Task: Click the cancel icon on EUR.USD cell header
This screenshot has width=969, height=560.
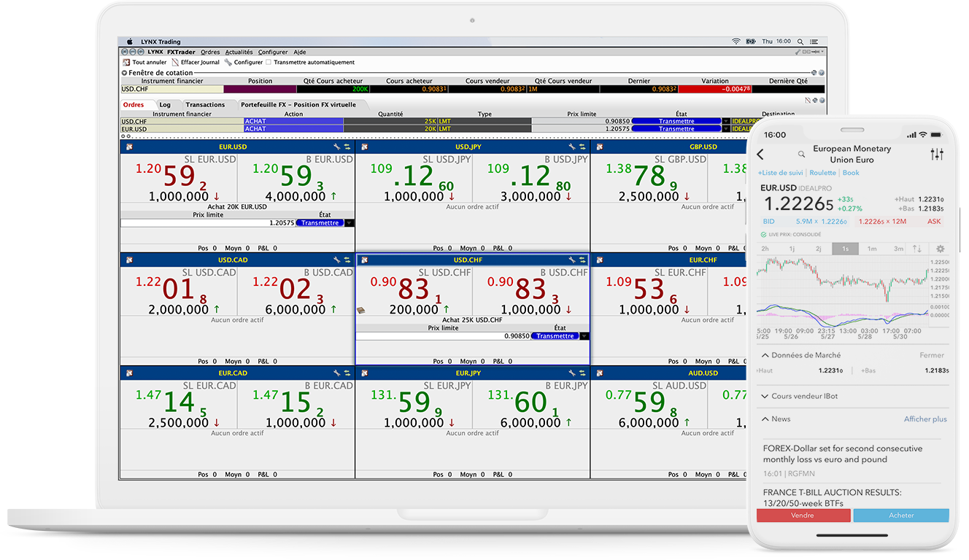Action: click(128, 147)
